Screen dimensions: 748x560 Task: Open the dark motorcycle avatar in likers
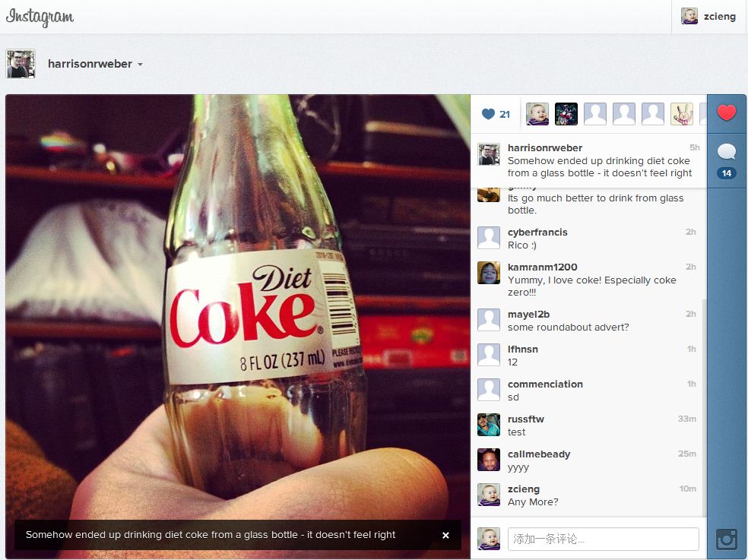(x=566, y=114)
